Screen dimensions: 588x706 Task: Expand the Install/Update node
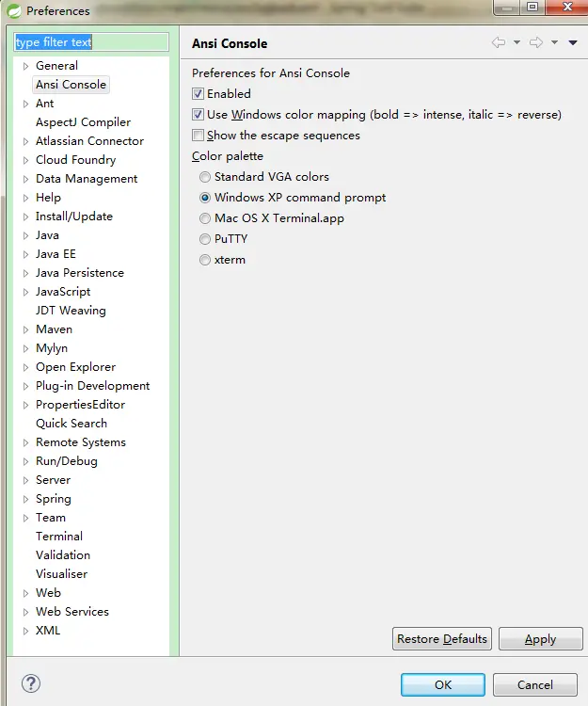(x=25, y=217)
